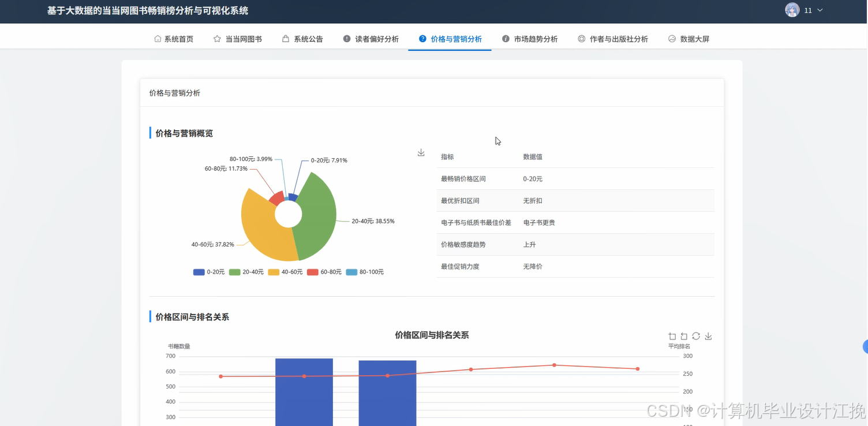Toggle the 40-60元 legend series

(x=286, y=272)
